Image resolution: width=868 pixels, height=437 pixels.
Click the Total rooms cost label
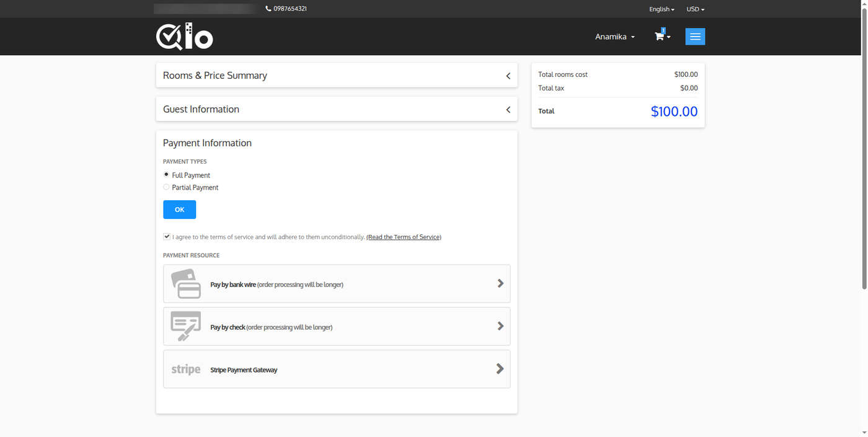point(563,74)
